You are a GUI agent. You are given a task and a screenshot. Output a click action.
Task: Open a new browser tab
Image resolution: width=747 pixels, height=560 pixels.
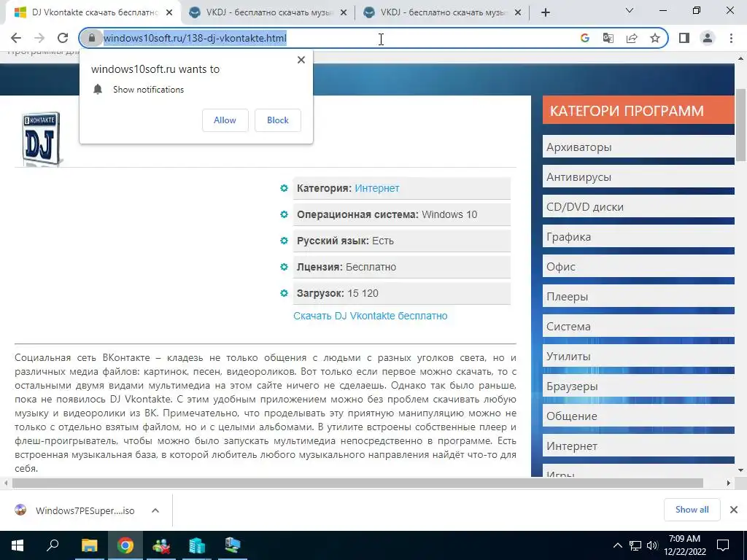(x=546, y=13)
